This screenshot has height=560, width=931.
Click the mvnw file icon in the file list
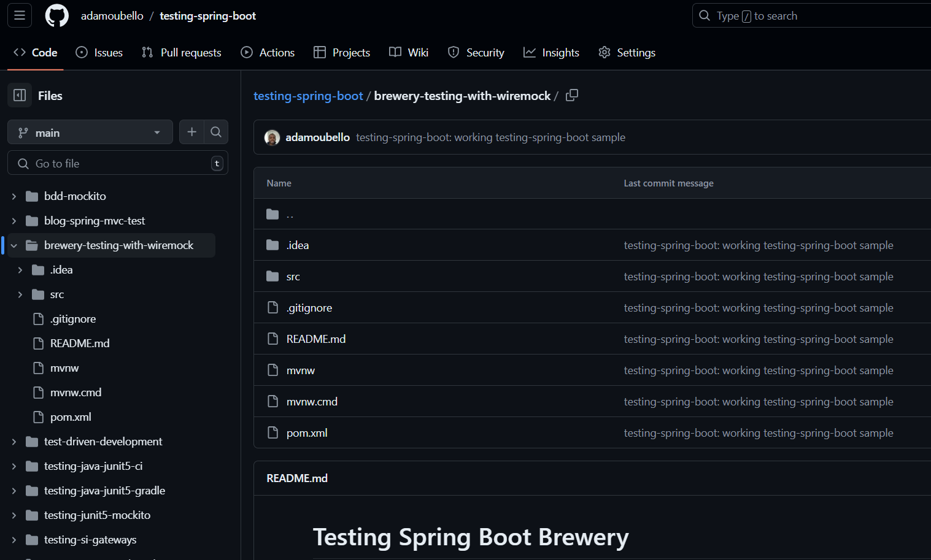[273, 370]
